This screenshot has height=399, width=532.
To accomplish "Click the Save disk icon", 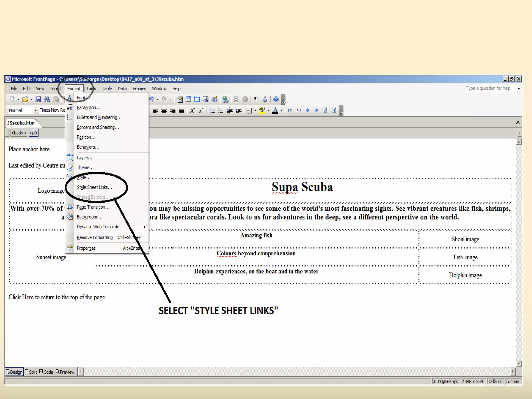I will (x=38, y=99).
